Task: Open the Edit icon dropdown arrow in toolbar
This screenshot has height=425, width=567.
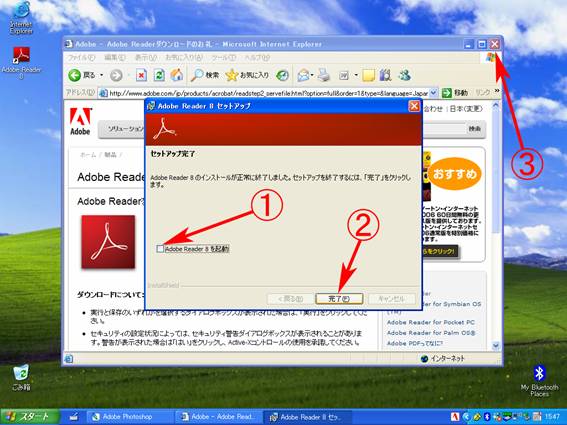Action: point(356,75)
